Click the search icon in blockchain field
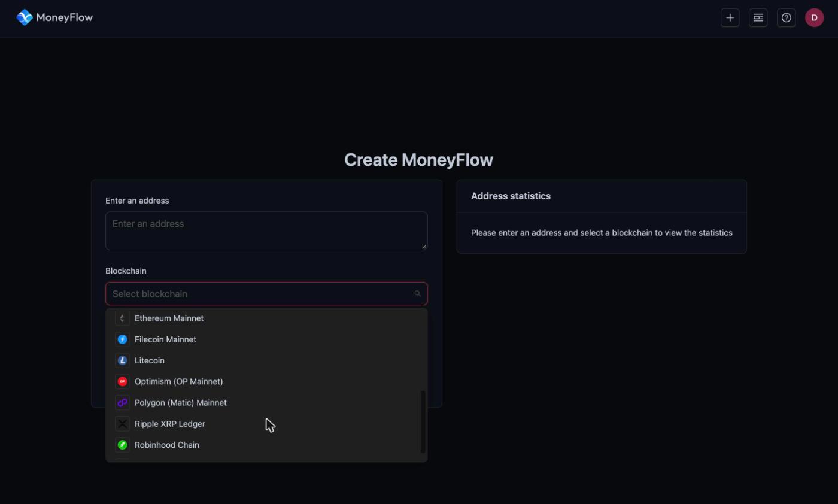 [x=417, y=293]
